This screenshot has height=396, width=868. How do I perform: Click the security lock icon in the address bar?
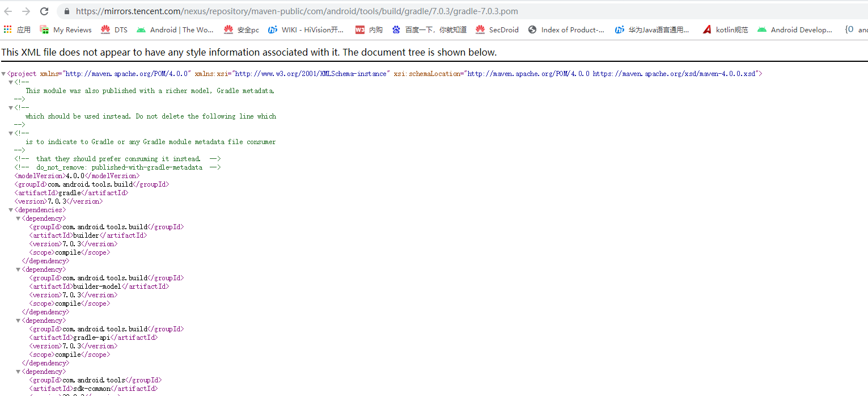click(66, 11)
